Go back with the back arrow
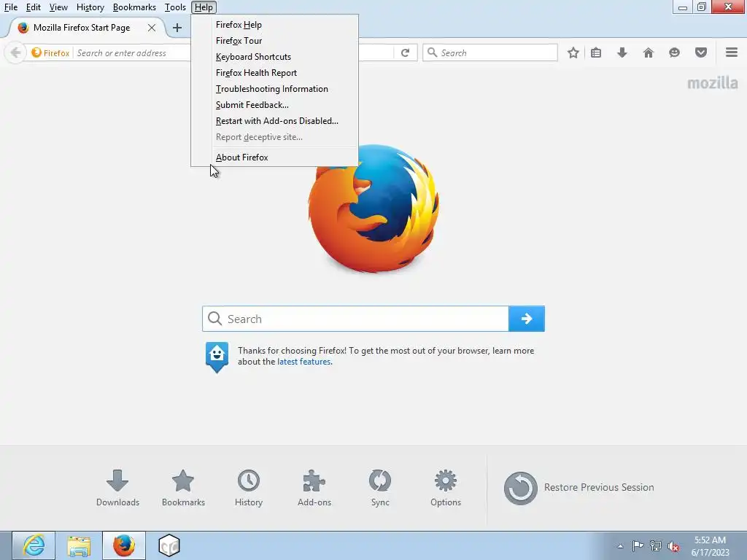Screen dimensions: 747x560 (15, 52)
